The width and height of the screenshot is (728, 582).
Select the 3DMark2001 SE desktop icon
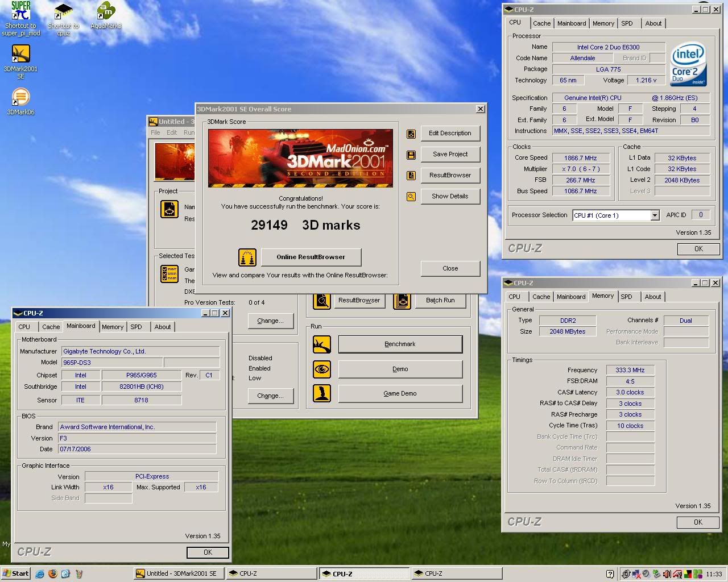point(20,61)
